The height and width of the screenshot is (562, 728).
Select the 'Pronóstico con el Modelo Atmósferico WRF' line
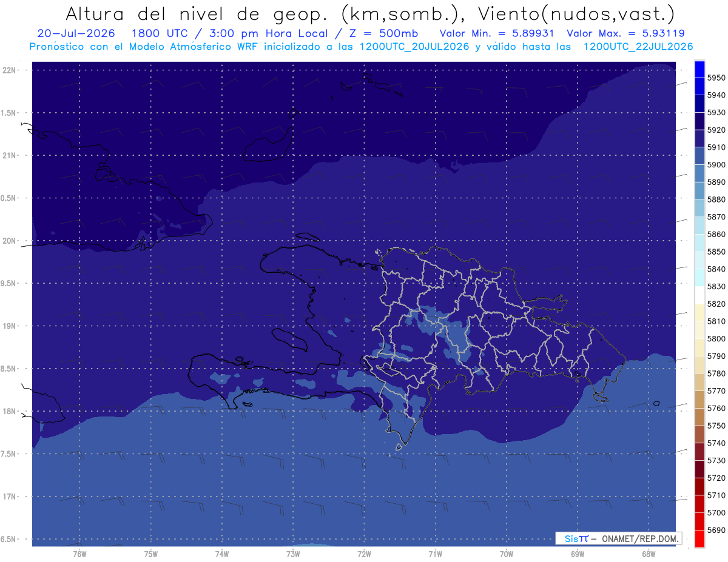click(361, 47)
